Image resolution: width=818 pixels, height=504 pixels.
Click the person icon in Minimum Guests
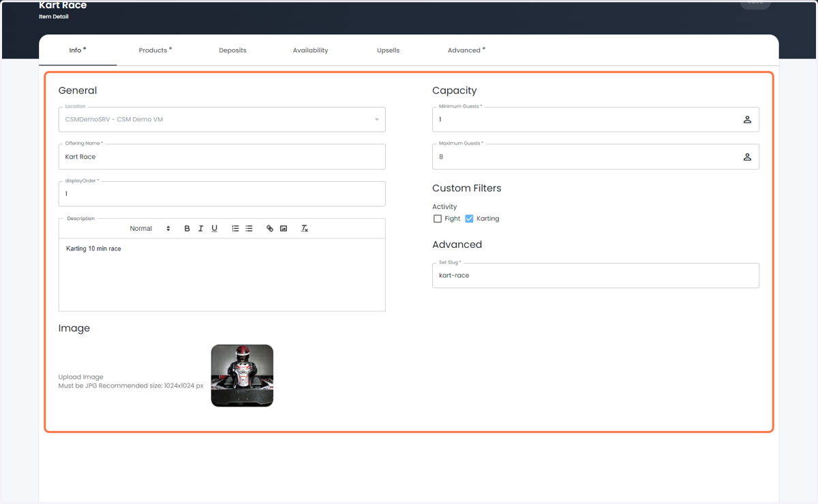click(x=747, y=120)
